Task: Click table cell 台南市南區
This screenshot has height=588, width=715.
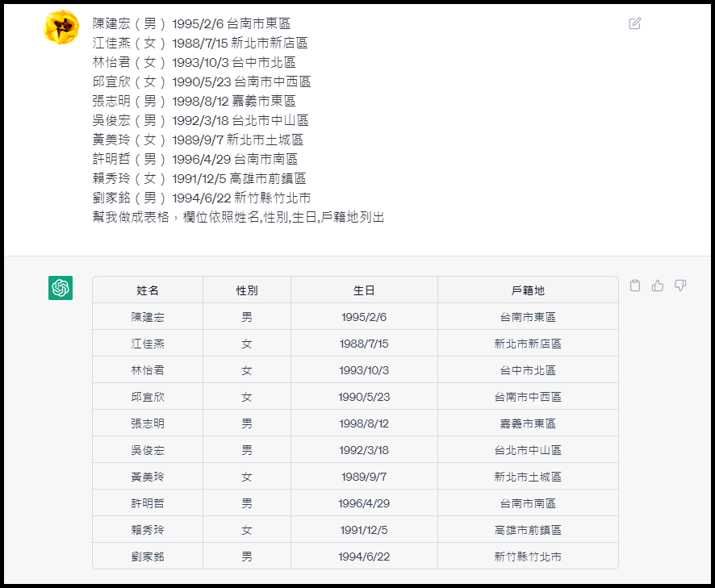Action: pyautogui.click(x=528, y=503)
